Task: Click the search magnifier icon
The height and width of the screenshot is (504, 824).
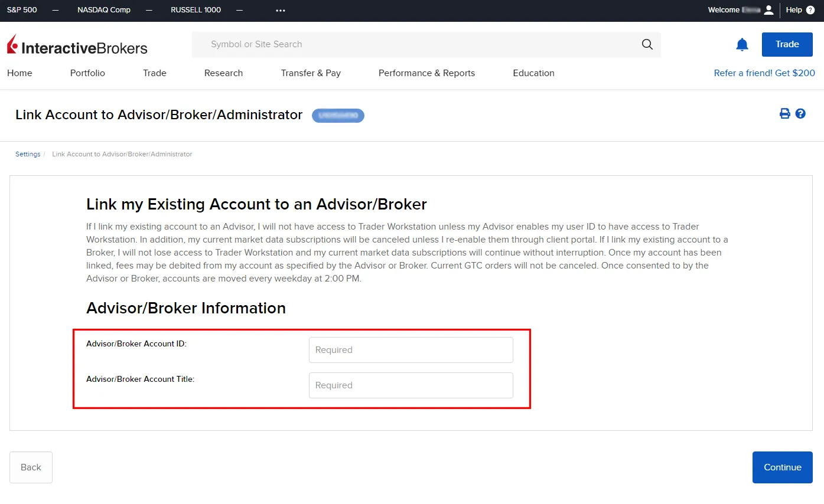Action: [x=647, y=44]
